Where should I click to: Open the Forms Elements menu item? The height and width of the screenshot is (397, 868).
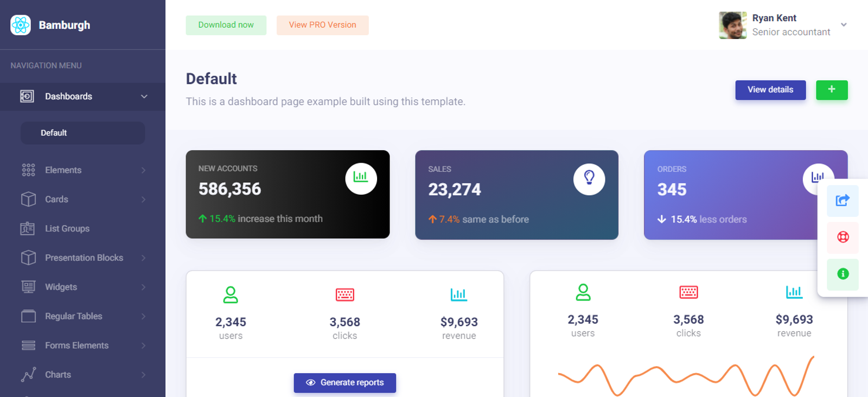point(83,345)
